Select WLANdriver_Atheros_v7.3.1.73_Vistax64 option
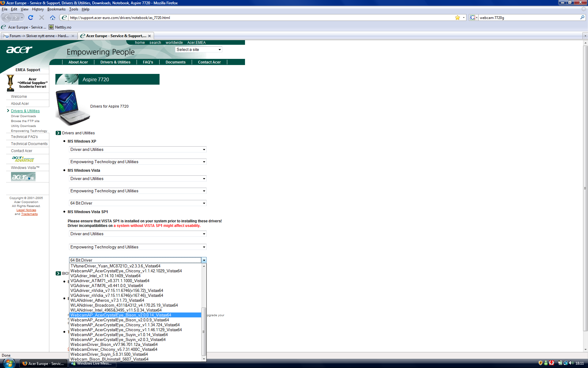 (x=135, y=300)
